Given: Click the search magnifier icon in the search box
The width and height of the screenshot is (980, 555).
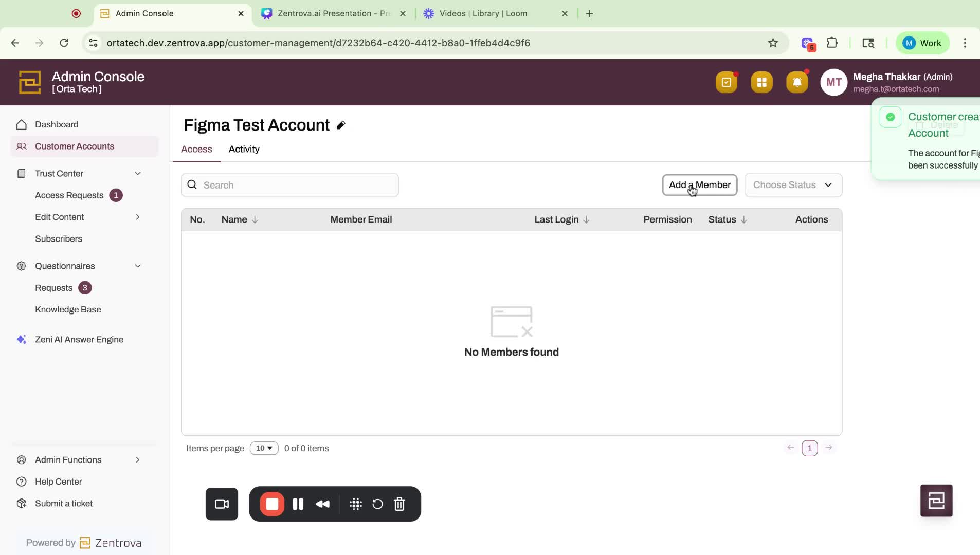Looking at the screenshot, I should [192, 184].
